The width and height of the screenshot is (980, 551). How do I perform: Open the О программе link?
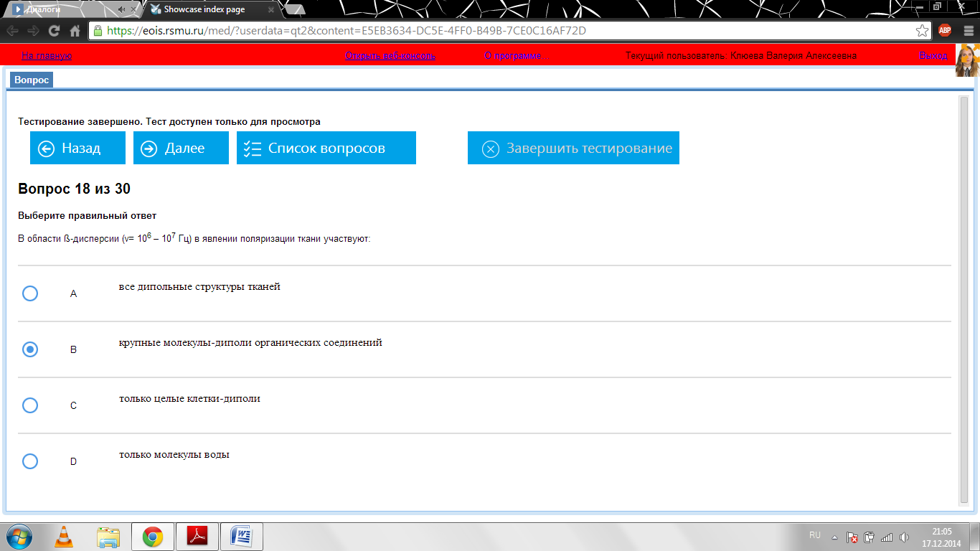point(513,55)
